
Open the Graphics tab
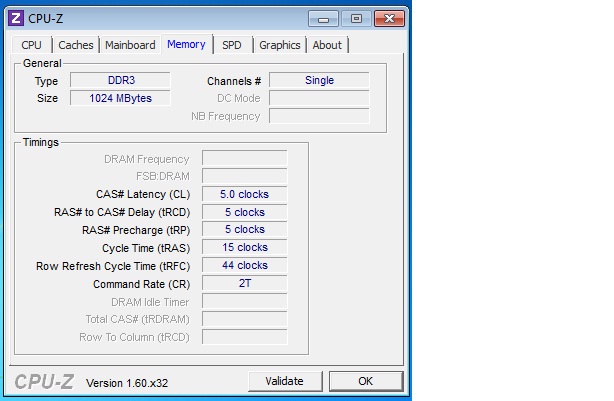280,45
